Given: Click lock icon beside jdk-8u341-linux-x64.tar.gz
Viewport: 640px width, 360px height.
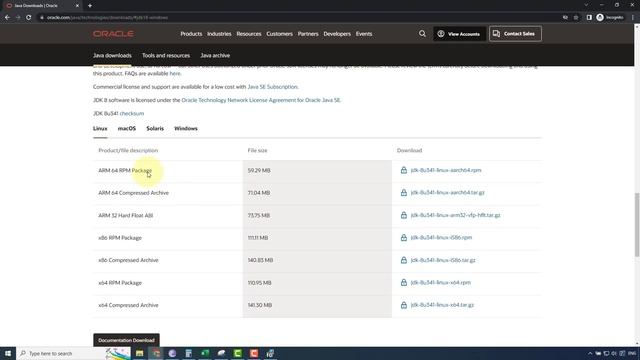Looking at the screenshot, I should coord(404,305).
